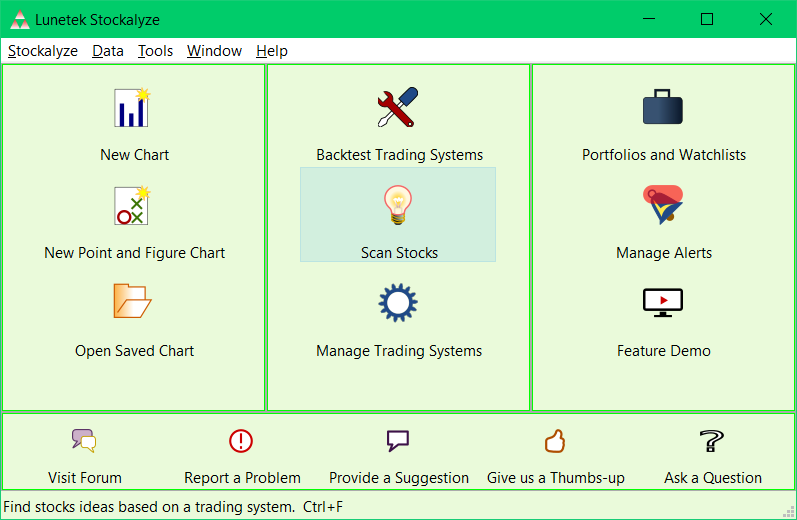The image size is (797, 520).
Task: Open the Stockalyze menu
Action: tap(43, 51)
